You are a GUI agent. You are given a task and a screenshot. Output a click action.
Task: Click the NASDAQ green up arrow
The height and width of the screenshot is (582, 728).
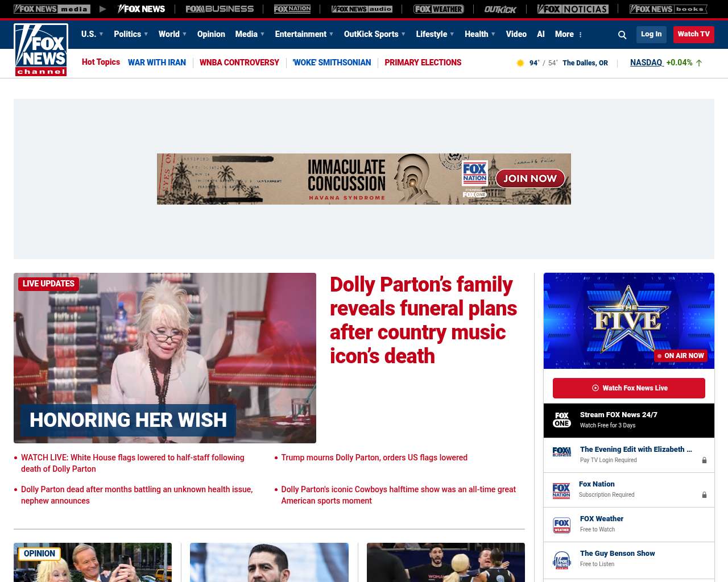tap(699, 63)
